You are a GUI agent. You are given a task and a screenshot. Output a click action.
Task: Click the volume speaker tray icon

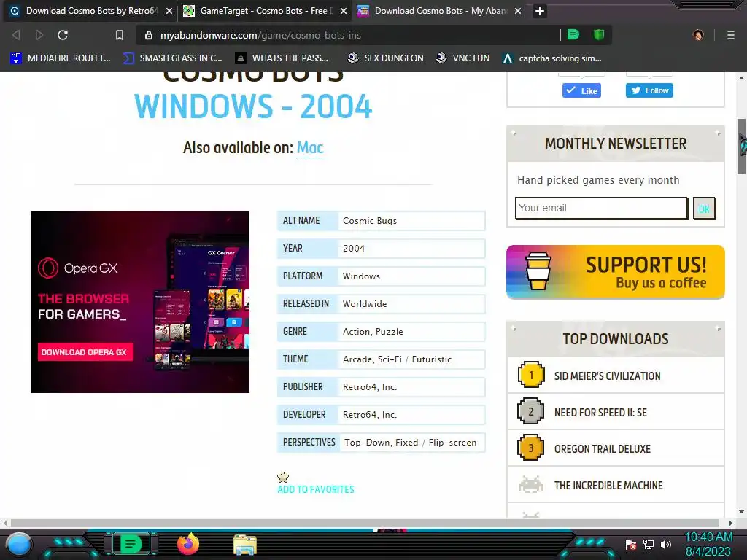pos(666,545)
